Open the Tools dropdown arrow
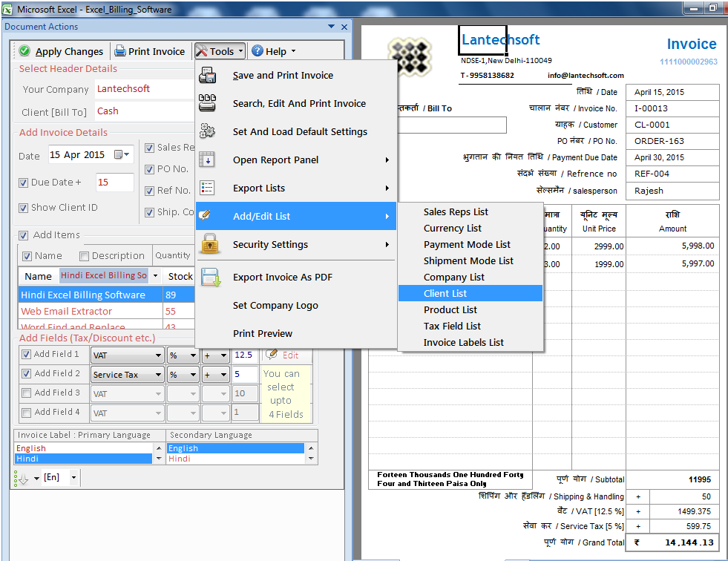728x561 pixels. (241, 51)
